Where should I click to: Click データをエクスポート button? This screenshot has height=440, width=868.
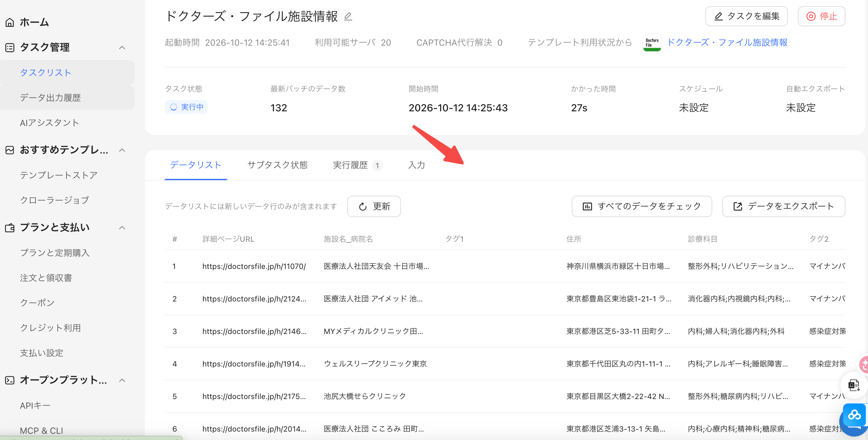[x=784, y=206]
